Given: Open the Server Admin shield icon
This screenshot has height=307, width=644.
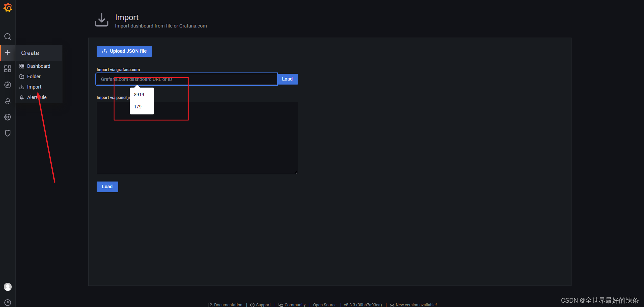Looking at the screenshot, I should (8, 133).
